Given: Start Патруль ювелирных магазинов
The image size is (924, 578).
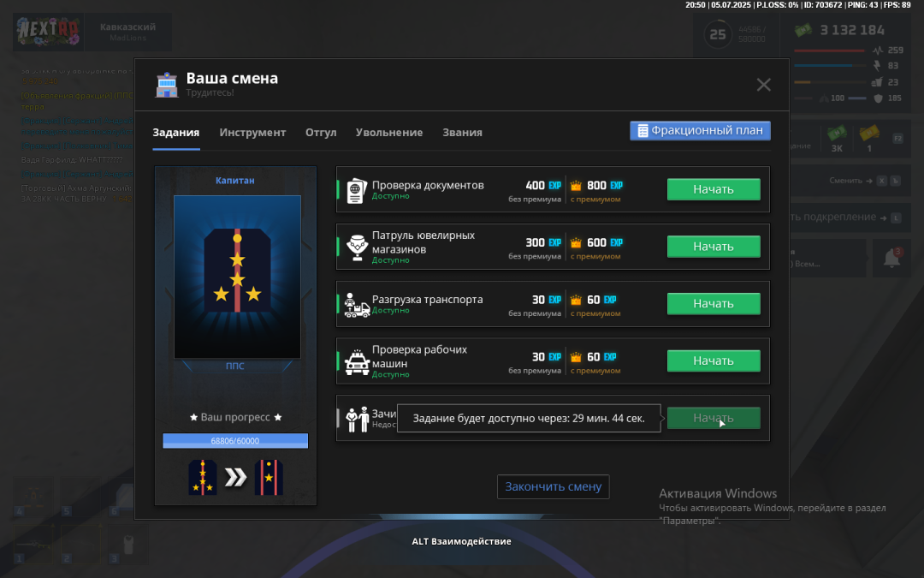Looking at the screenshot, I should coord(714,247).
